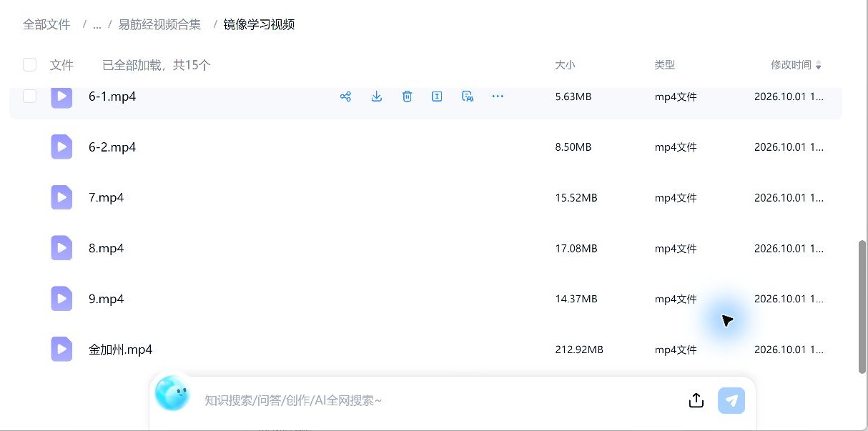This screenshot has height=431, width=868.
Task: Click the video icon beside 7.mp4
Action: [61, 197]
